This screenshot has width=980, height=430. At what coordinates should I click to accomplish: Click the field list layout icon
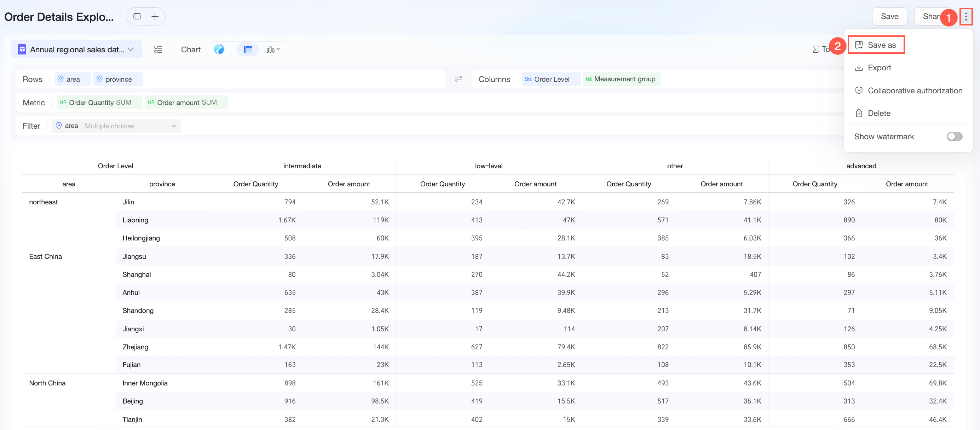pyautogui.click(x=158, y=50)
